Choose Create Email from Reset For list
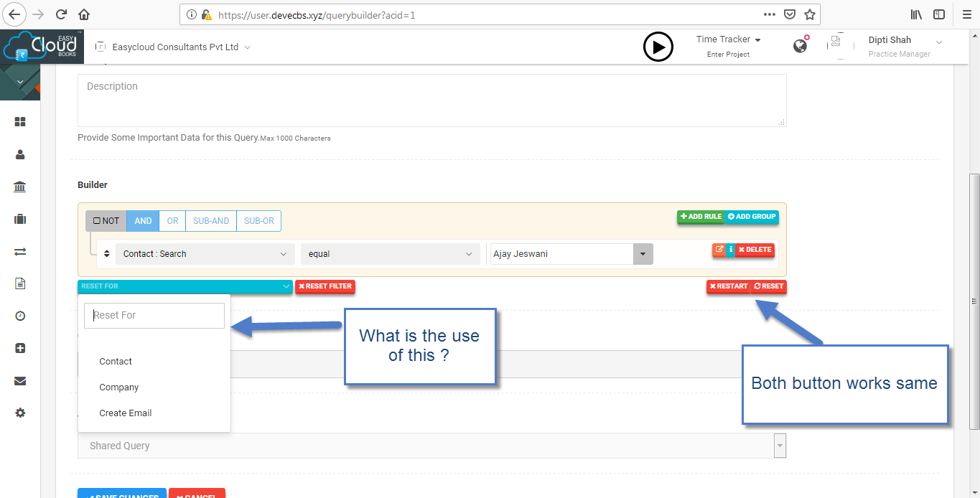The image size is (980, 498). coord(126,413)
